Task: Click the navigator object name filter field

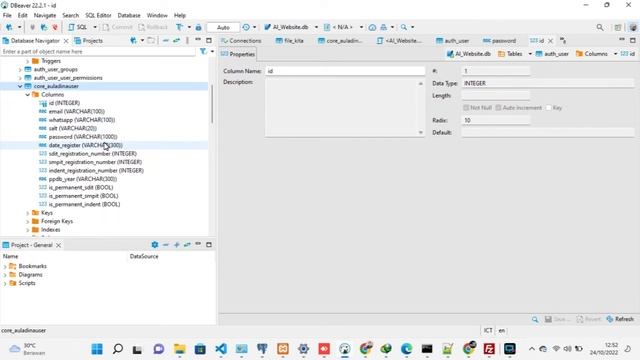Action: pyautogui.click(x=98, y=52)
